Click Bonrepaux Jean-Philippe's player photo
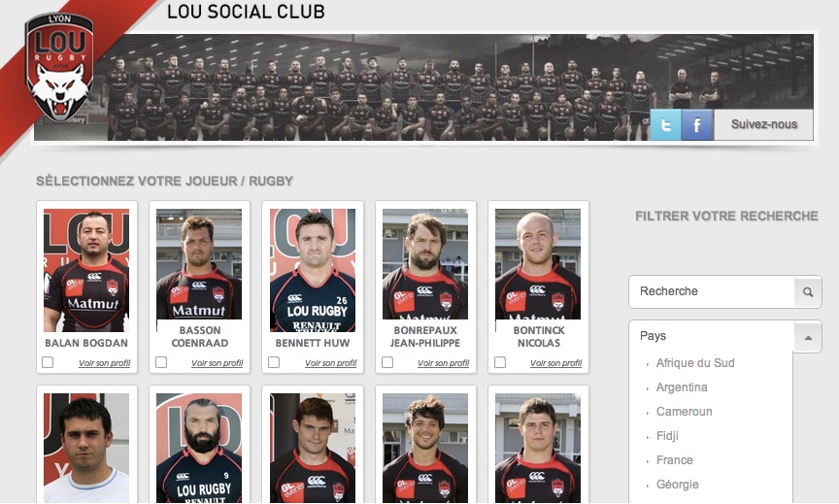The width and height of the screenshot is (839, 504). 425,264
